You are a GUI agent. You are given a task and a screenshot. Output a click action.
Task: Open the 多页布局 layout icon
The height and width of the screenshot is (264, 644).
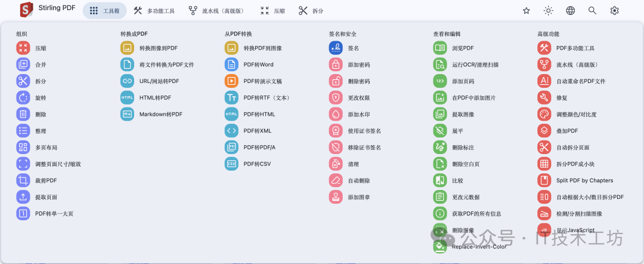[x=23, y=147]
